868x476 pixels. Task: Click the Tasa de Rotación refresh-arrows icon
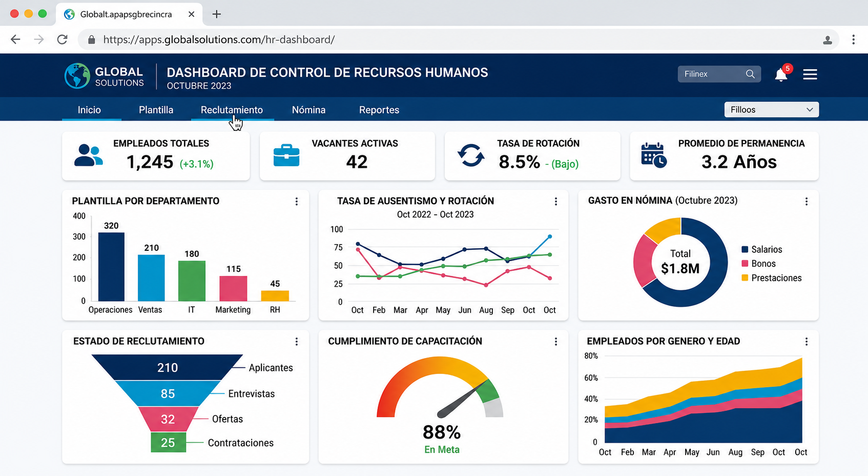pos(471,155)
